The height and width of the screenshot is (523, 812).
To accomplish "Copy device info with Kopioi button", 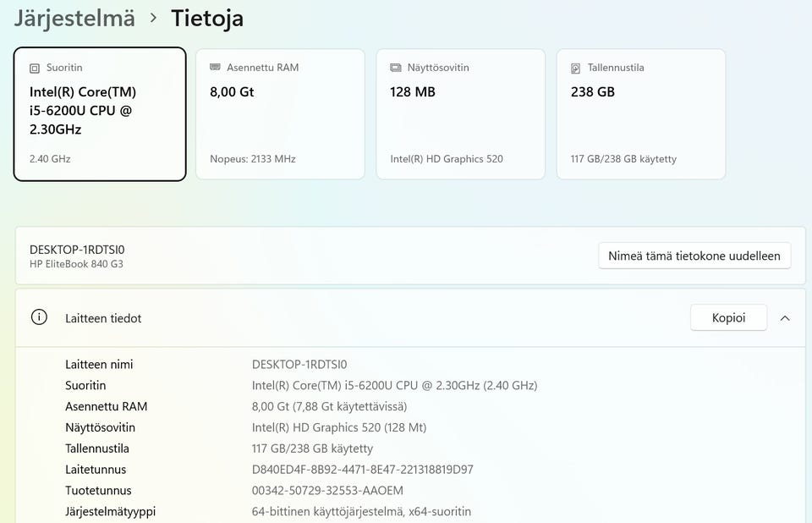I will click(728, 317).
